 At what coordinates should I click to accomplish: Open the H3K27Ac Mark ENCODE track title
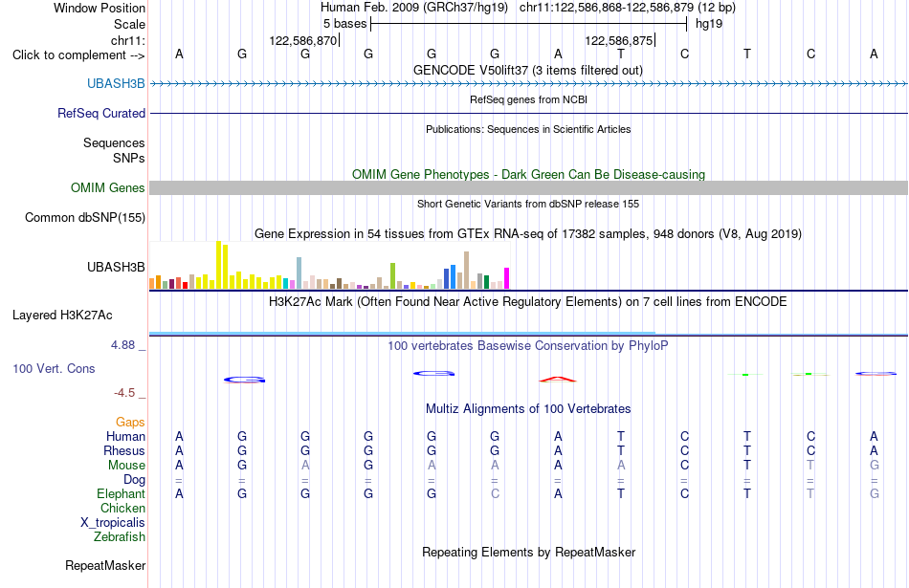pos(528,302)
